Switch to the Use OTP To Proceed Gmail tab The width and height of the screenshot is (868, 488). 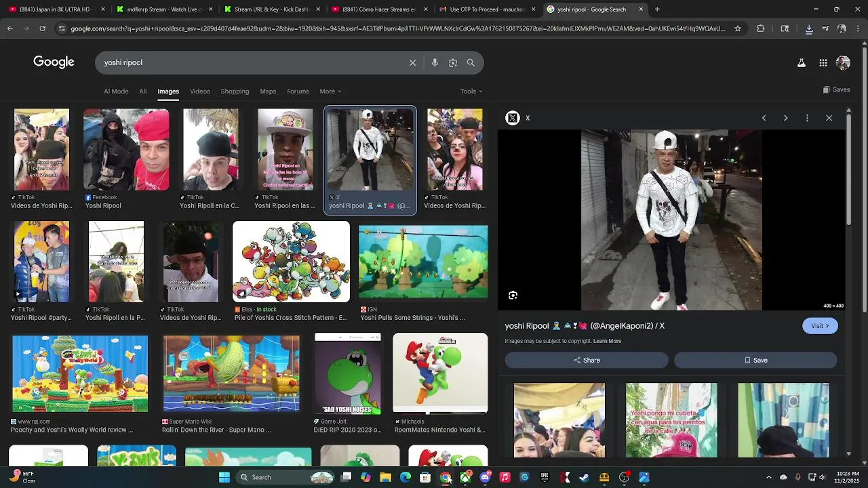click(488, 9)
